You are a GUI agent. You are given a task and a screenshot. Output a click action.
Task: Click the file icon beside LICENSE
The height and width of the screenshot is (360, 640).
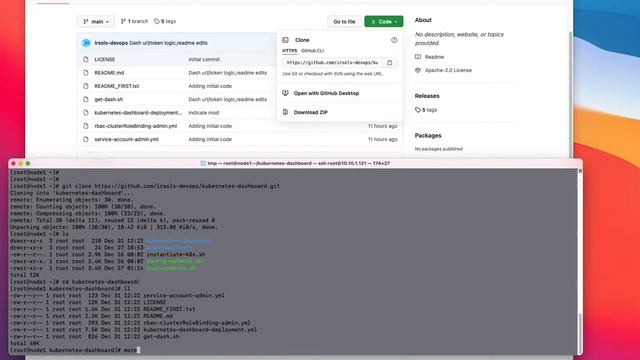[x=86, y=60]
